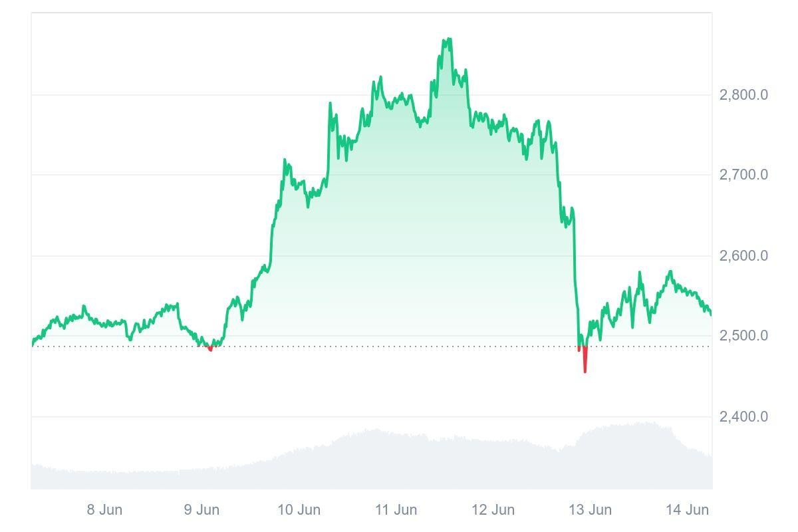Click the left starting point of the price line
The width and height of the screenshot is (798, 532).
(33, 344)
